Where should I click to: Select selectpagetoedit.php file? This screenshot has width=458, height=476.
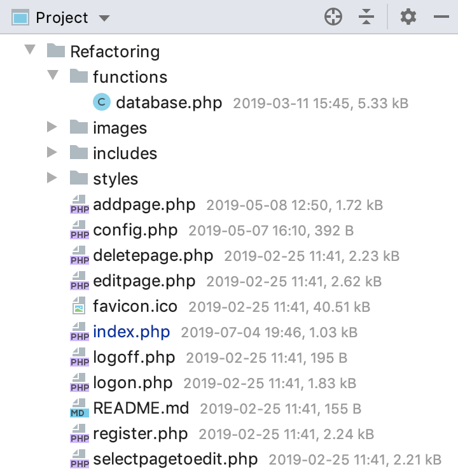coord(175,459)
